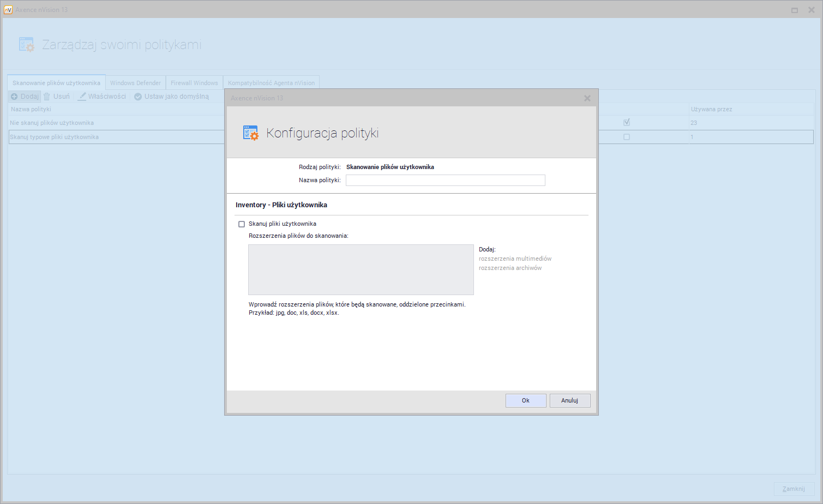Screen dimensions: 823x504
Task: Click the Usuń trash icon
Action: pos(47,97)
